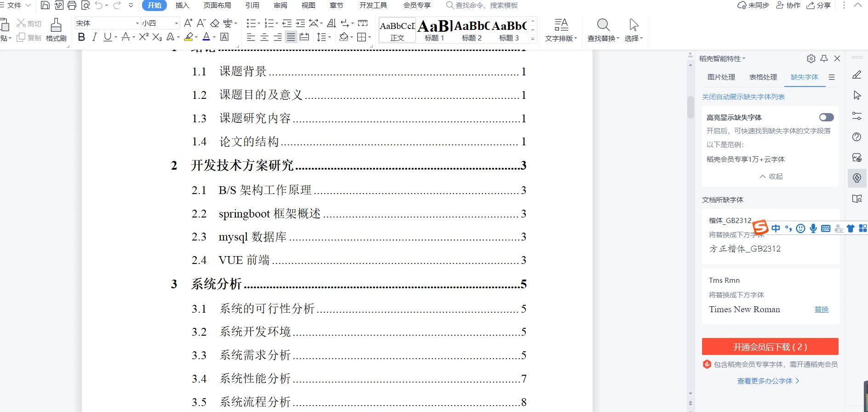
Task: Click the side panel vertical scrollbar
Action: [691, 108]
